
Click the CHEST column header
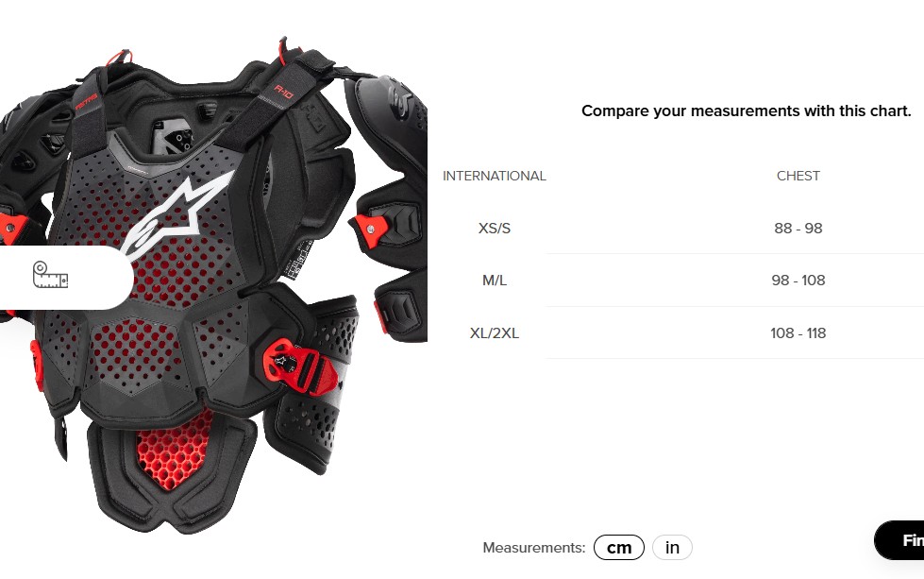(798, 176)
